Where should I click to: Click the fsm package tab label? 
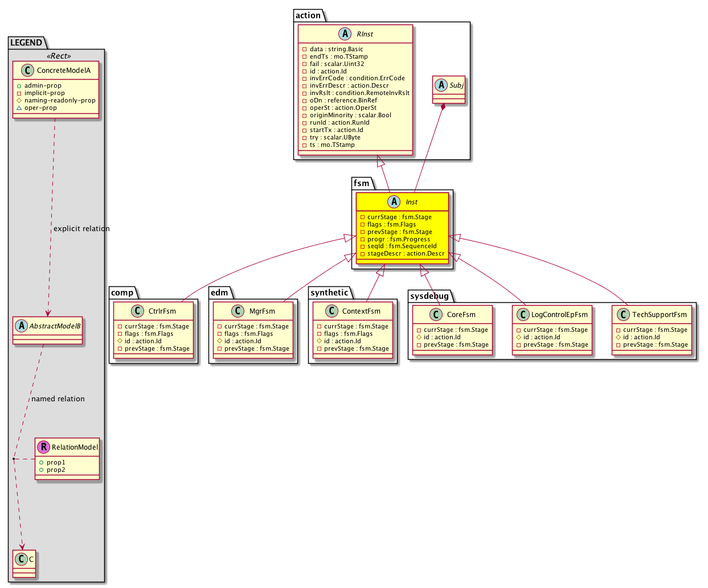362,183
